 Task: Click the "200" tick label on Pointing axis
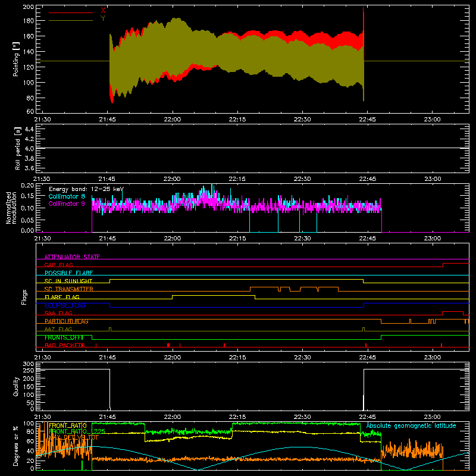[x=28, y=7]
